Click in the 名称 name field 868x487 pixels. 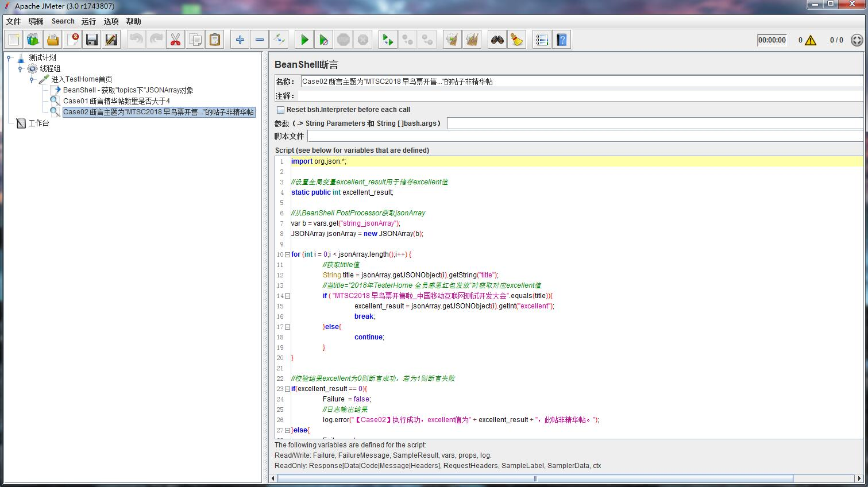point(581,82)
